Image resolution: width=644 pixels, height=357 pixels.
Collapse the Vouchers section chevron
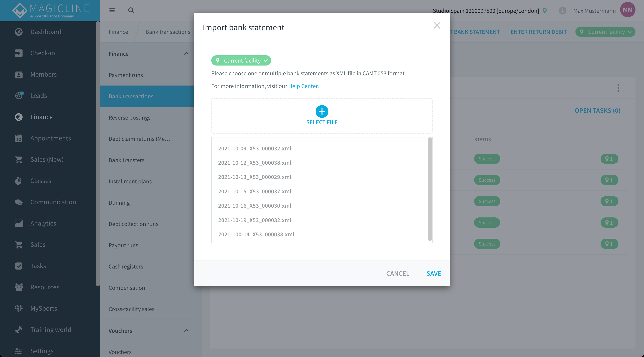186,331
